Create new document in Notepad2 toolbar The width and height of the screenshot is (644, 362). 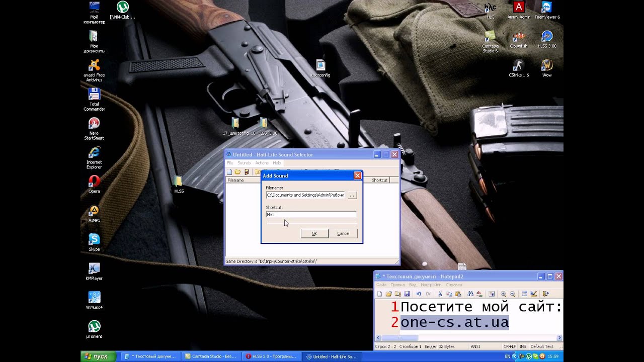tap(379, 294)
